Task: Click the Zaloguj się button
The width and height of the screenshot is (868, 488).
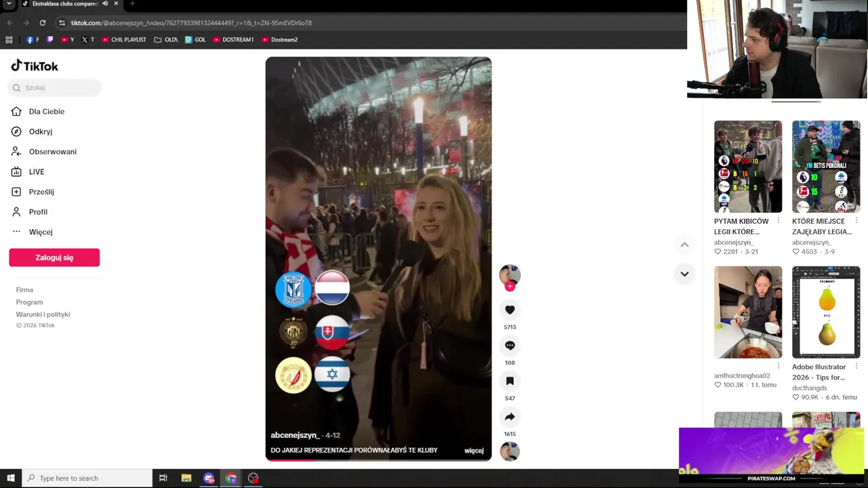Action: point(54,258)
